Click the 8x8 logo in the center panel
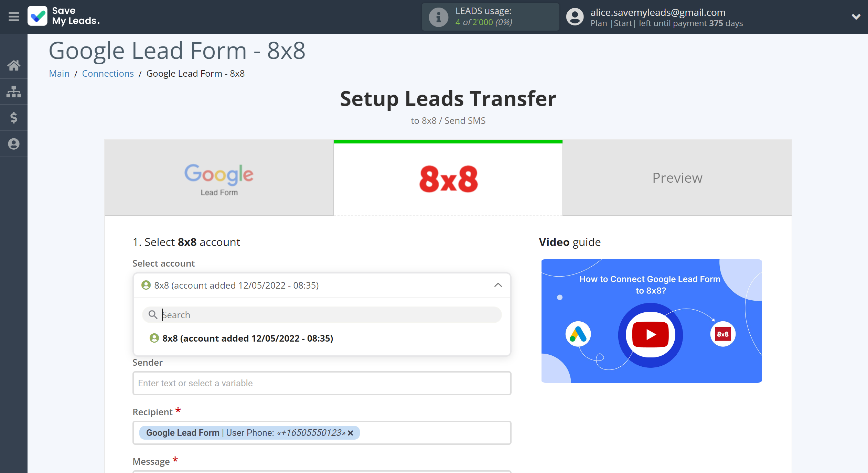This screenshot has height=473, width=868. pos(447,178)
